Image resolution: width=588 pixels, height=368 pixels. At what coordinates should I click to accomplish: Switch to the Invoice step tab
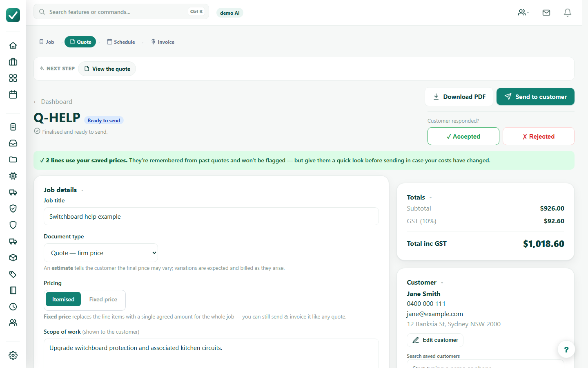pos(163,42)
